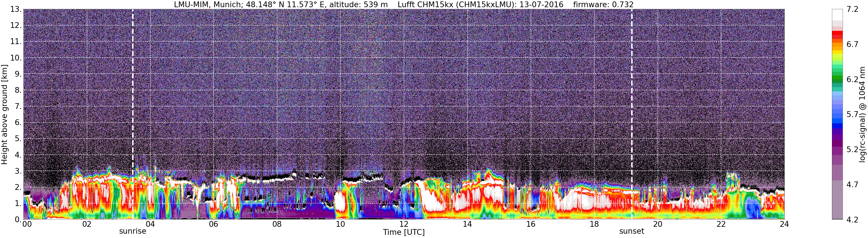Viewport: 868px width, 238px height.
Task: Click the y-axis tick label '9.'
Action: pyautogui.click(x=18, y=74)
